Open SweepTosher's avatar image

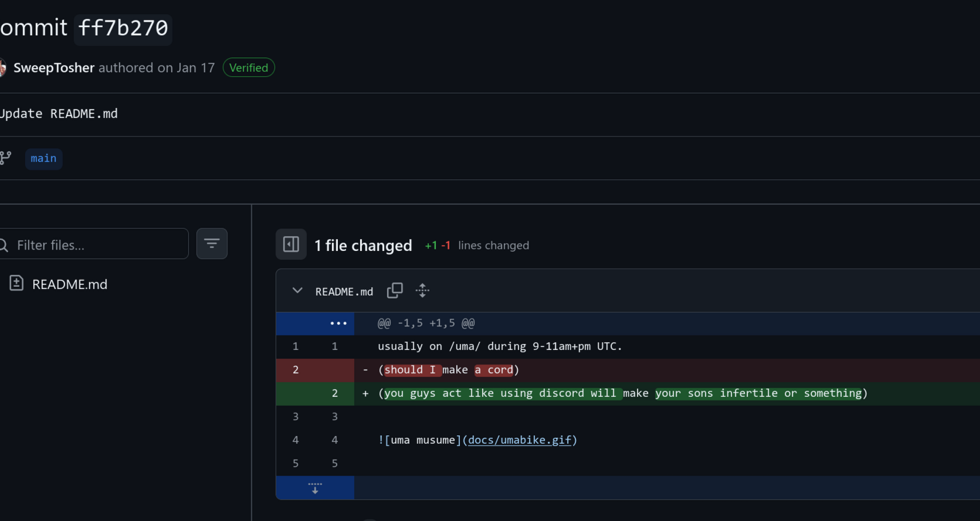click(2, 68)
